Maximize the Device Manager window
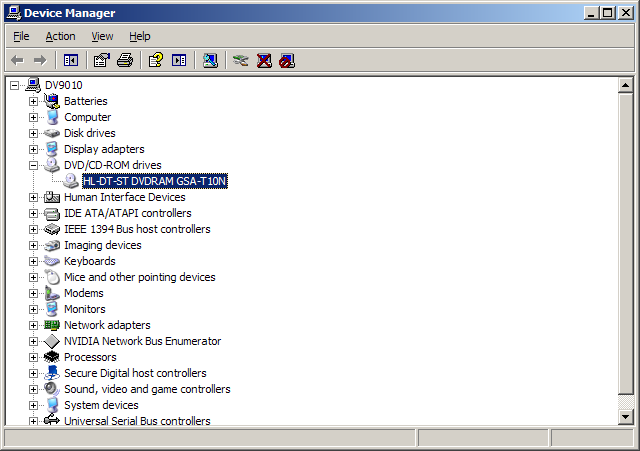This screenshot has width=640, height=451. point(607,13)
